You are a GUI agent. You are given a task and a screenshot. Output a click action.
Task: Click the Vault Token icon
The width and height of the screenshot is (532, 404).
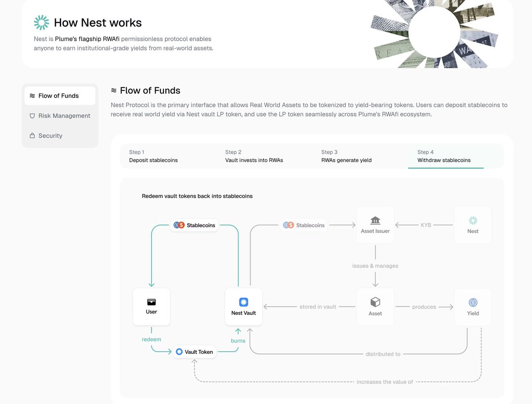[179, 352]
